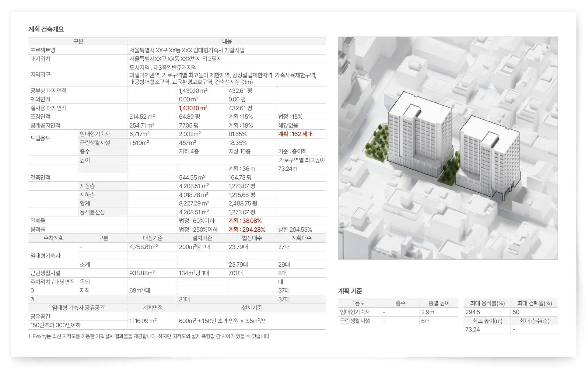Click the 임대형 기숙사 공유공간 header
The width and height of the screenshot is (588, 368).
(78, 308)
